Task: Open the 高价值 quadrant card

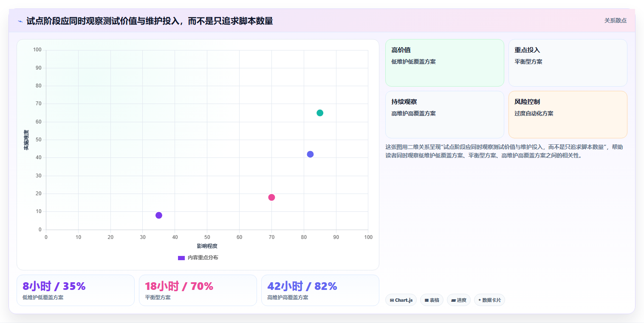Action: tap(444, 63)
